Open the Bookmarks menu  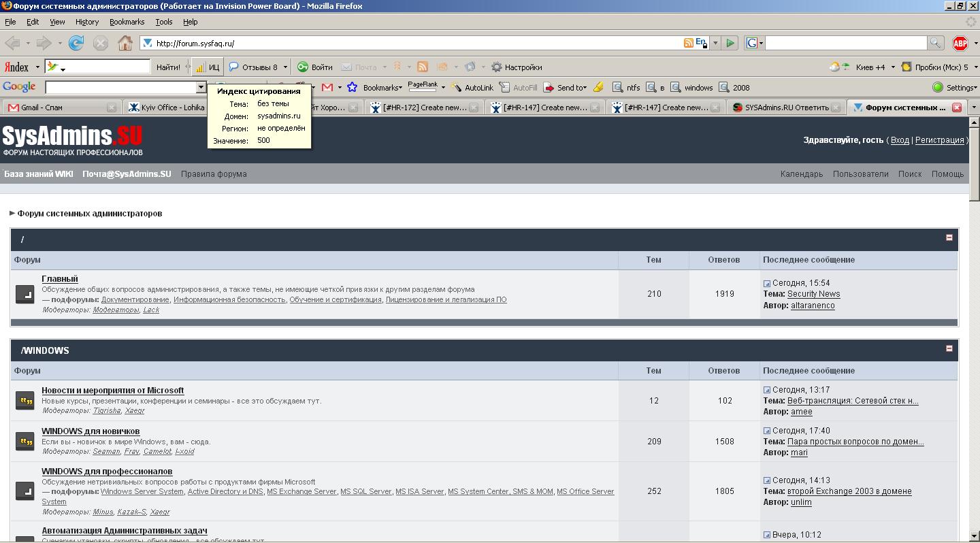tap(127, 22)
